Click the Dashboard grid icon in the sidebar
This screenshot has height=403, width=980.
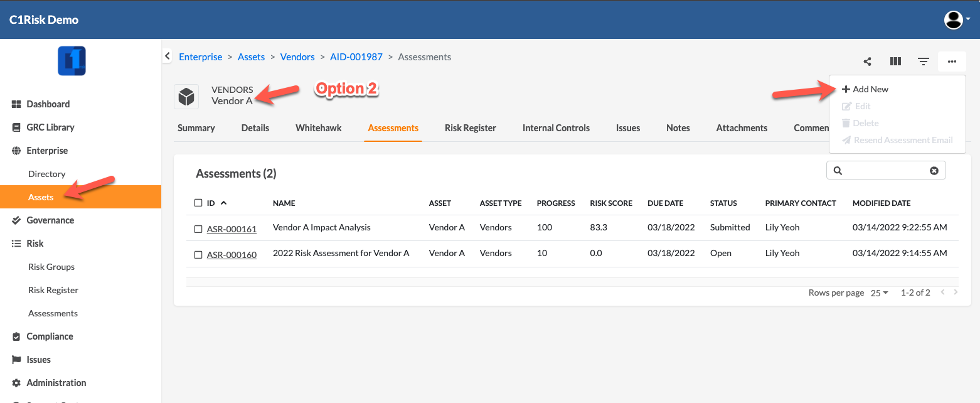point(16,104)
